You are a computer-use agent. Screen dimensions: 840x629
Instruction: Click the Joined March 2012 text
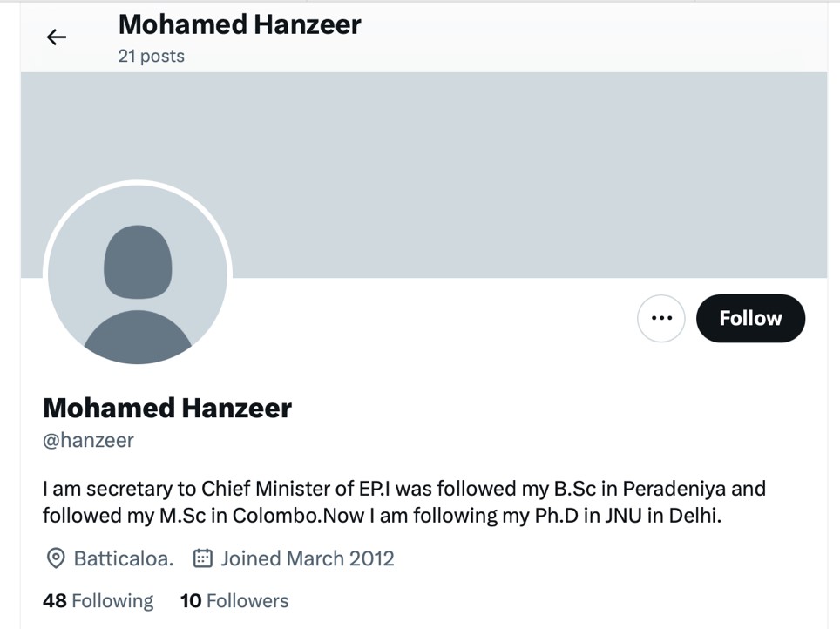pyautogui.click(x=307, y=558)
